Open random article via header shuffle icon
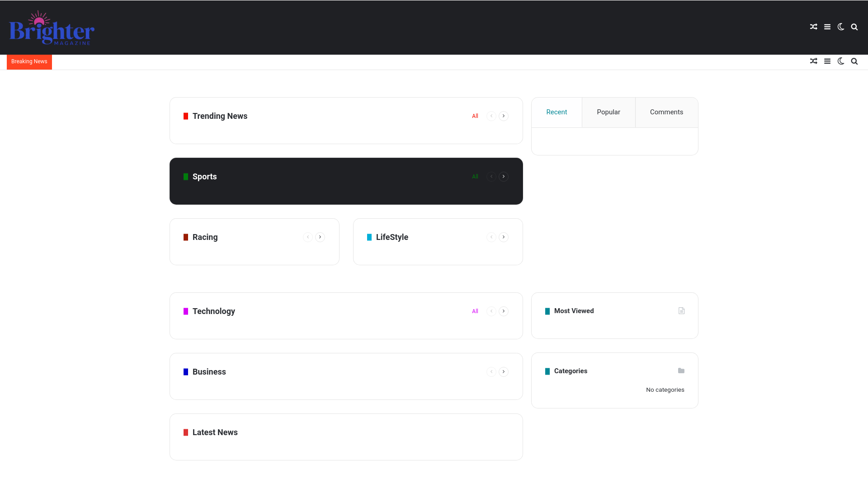Viewport: 868px width, 488px height. (813, 27)
